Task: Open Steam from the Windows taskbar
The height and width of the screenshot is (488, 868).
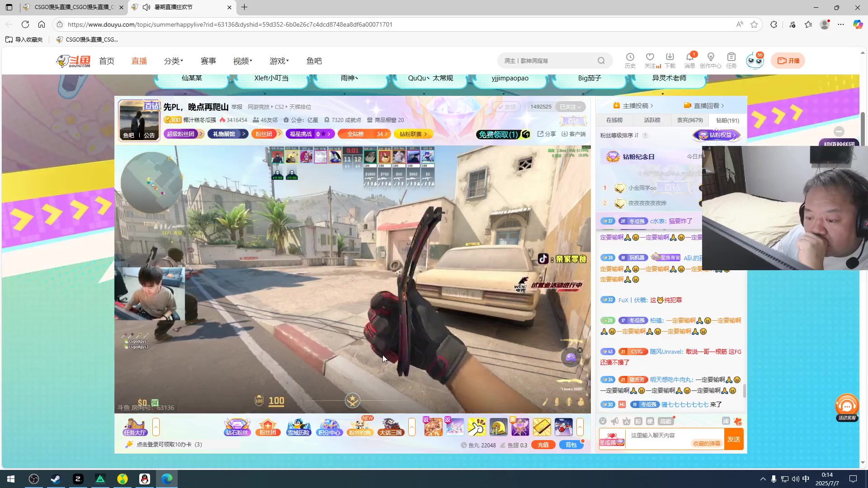Action: coord(56,479)
